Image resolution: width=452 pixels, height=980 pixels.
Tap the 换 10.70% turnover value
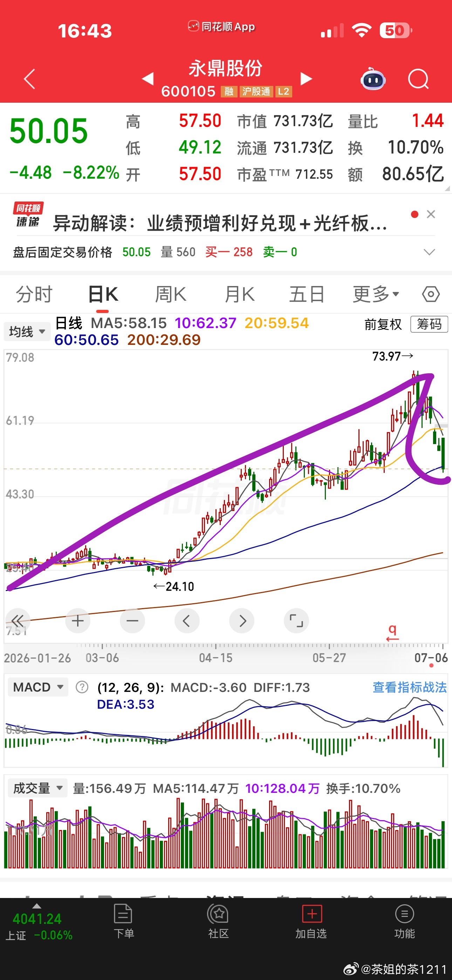tap(416, 147)
